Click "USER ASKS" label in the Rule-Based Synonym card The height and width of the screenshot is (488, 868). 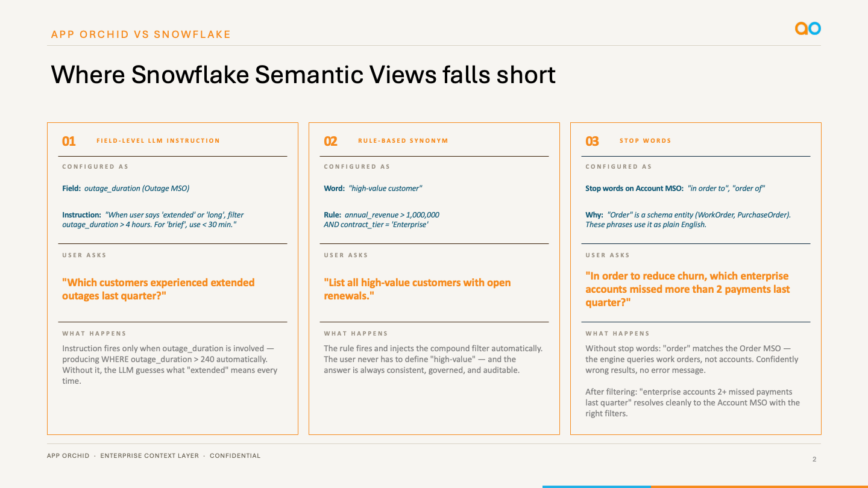(x=346, y=255)
